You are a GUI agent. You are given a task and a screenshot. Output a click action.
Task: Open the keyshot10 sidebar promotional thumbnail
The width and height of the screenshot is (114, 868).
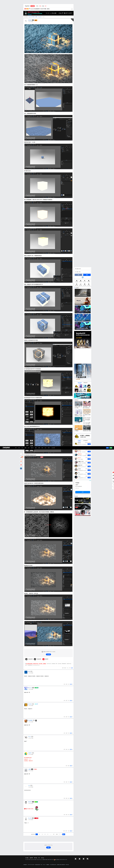click(82, 339)
